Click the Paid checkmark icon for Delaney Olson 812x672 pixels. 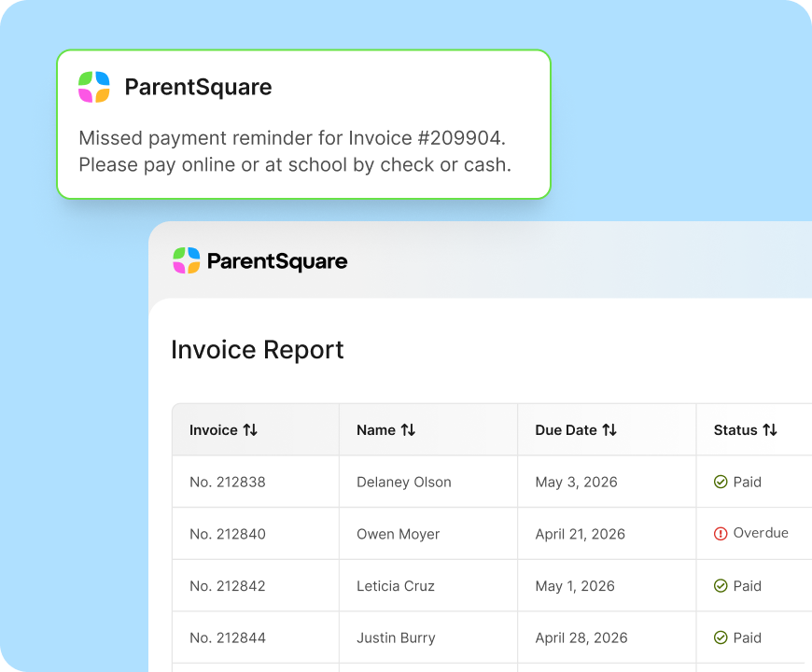721,482
